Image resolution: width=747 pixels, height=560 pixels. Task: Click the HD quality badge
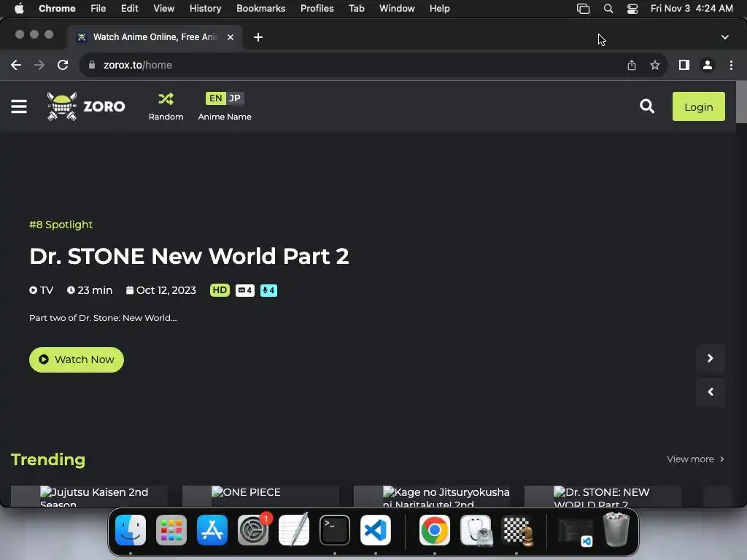click(x=220, y=290)
